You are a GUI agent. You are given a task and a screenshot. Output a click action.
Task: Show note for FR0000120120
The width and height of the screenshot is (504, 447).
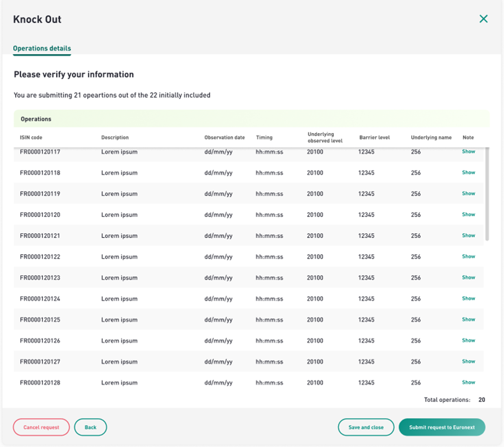(x=468, y=214)
